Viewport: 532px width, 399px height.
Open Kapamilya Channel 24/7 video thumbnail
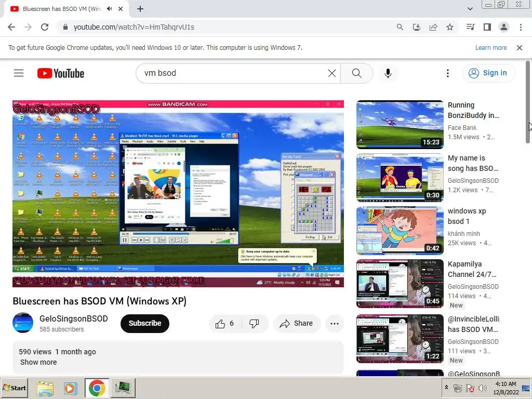pyautogui.click(x=400, y=284)
